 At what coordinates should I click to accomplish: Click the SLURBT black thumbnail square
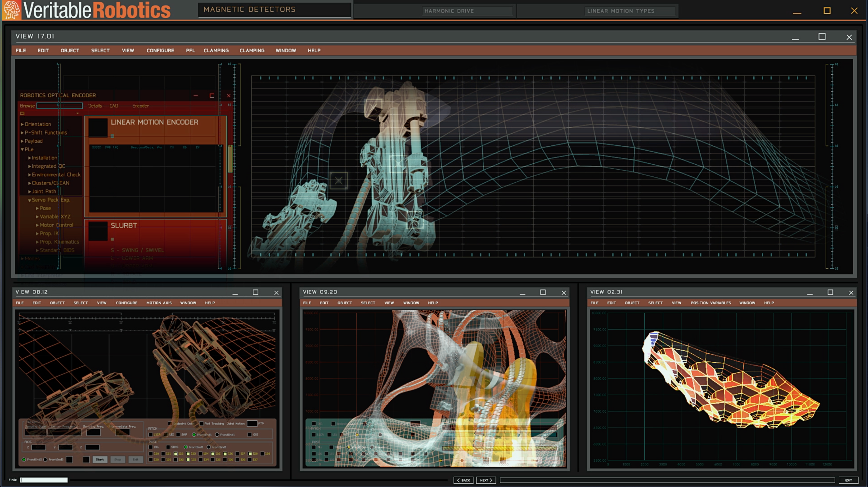tap(98, 231)
